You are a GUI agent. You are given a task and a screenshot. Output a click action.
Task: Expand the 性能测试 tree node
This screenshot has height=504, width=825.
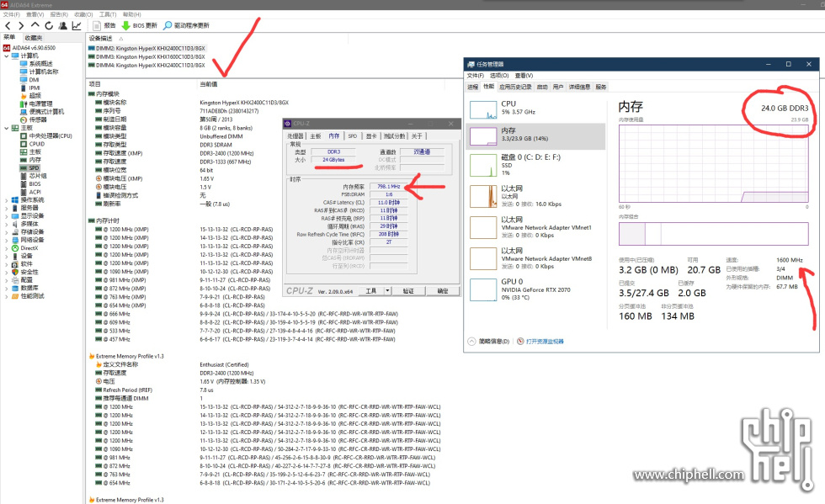pyautogui.click(x=7, y=296)
